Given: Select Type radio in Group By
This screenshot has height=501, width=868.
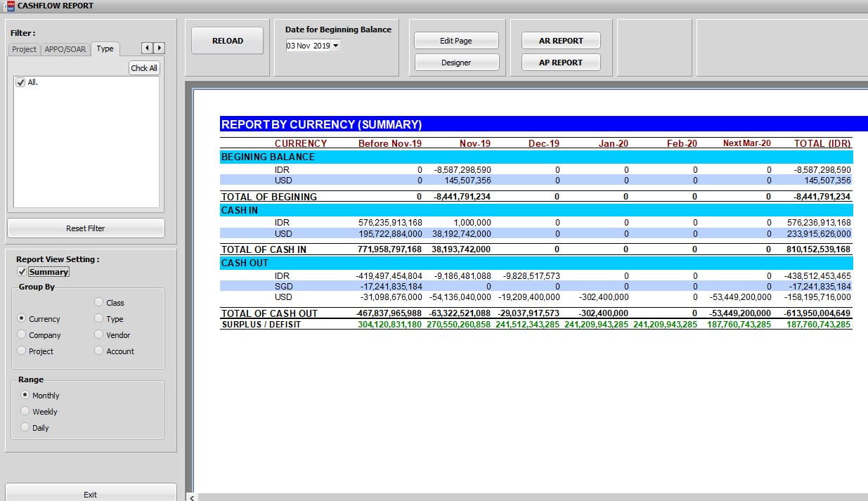Looking at the screenshot, I should point(99,318).
